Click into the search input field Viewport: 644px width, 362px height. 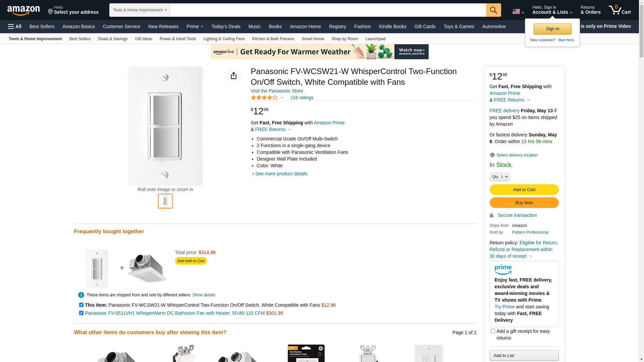coord(328,10)
